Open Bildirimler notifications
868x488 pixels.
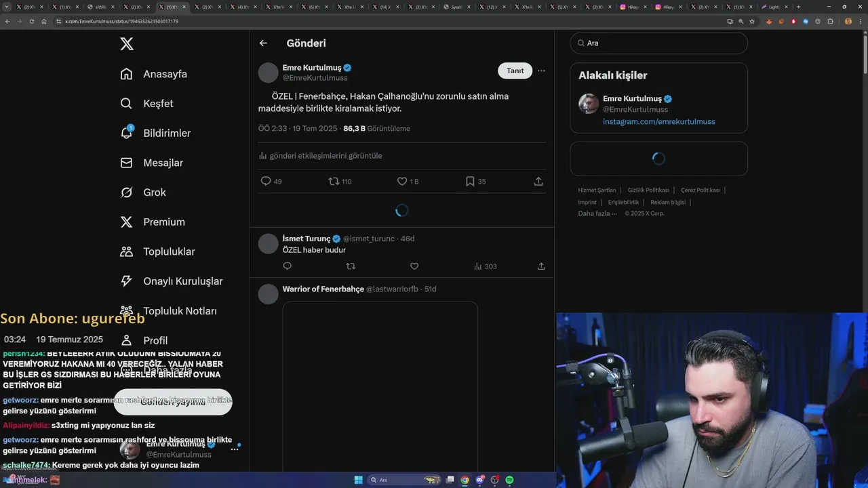click(x=155, y=133)
